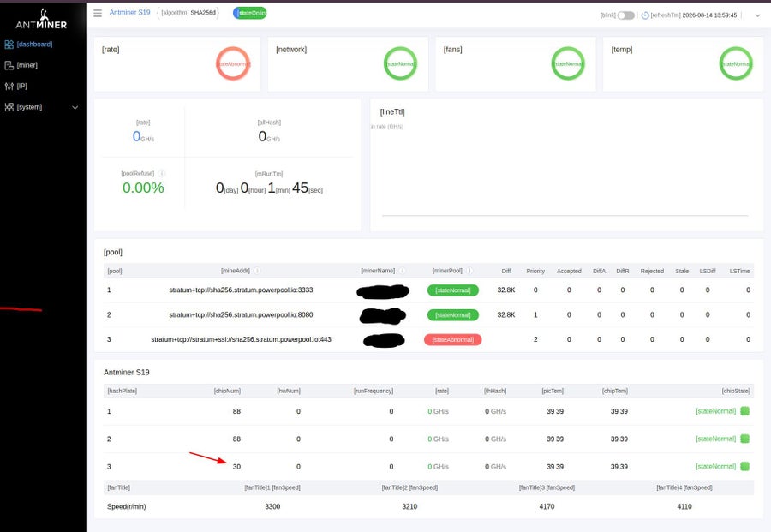
Task: Click the miner icon in sidebar
Action: tap(9, 65)
